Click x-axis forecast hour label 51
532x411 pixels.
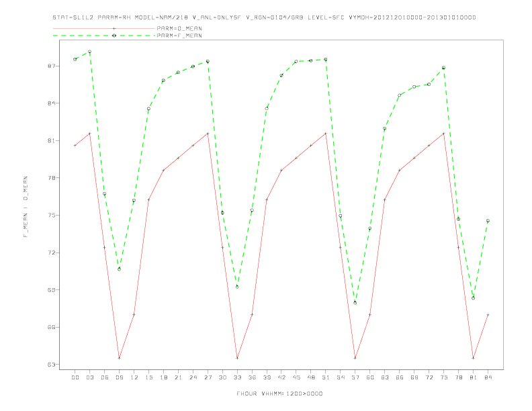coord(326,377)
